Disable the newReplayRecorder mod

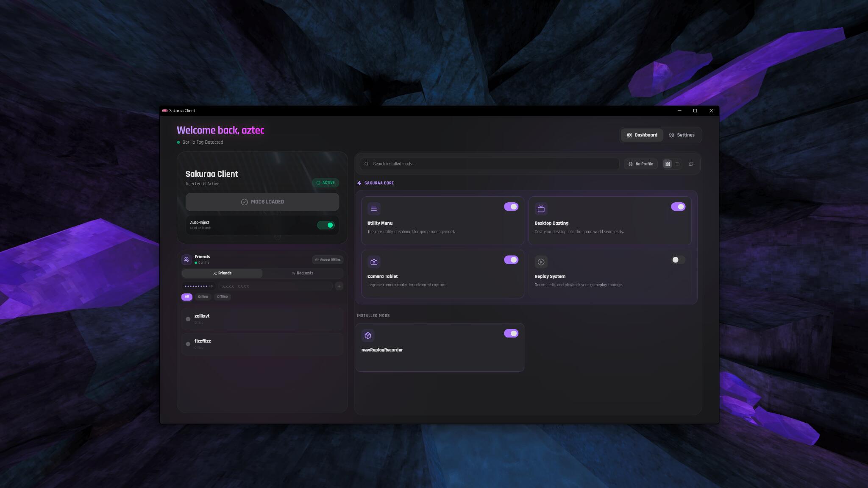click(x=511, y=334)
